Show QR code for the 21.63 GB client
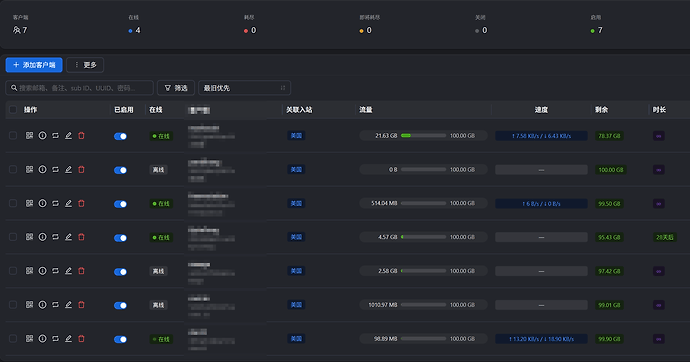This screenshot has width=690, height=362. click(29, 135)
